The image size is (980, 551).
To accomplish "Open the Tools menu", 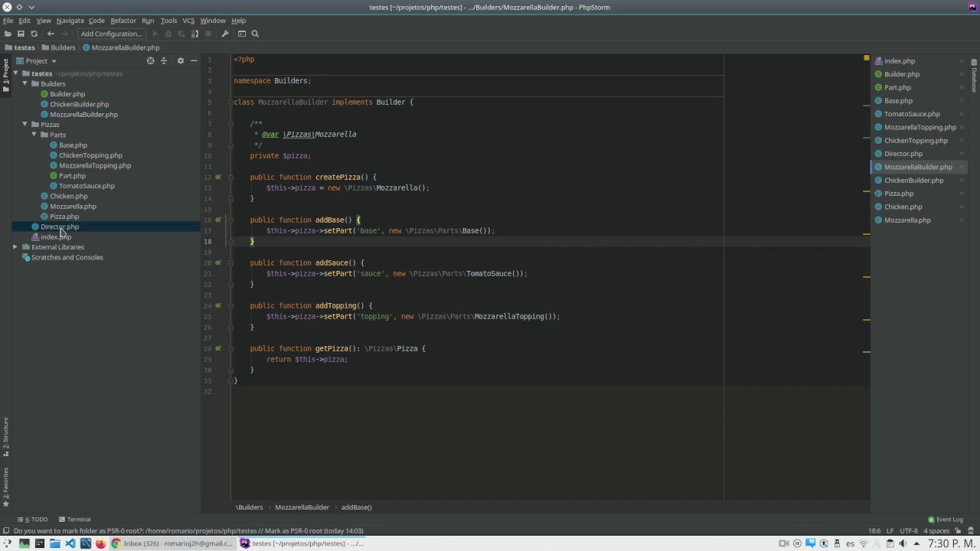I will [168, 21].
